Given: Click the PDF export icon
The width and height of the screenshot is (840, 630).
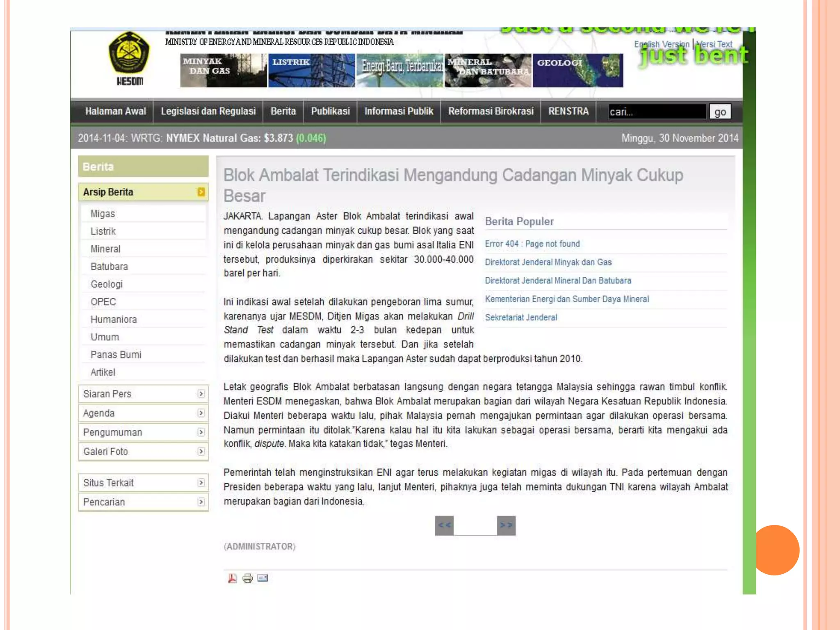Looking at the screenshot, I should coord(232,578).
